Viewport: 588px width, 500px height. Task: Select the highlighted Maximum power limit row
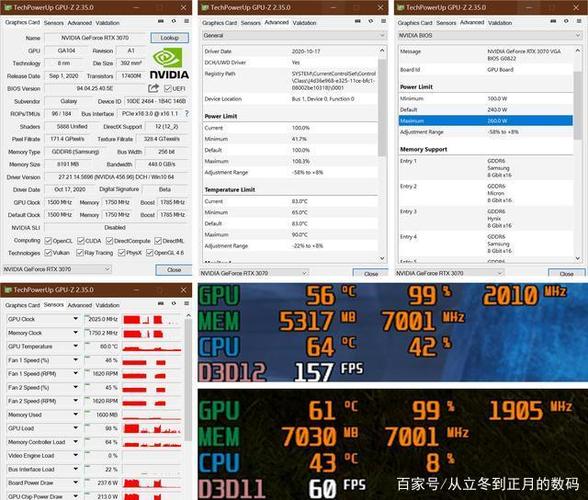[486, 121]
